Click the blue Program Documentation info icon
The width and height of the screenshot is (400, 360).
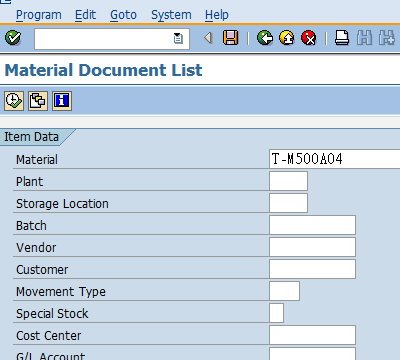(x=62, y=101)
